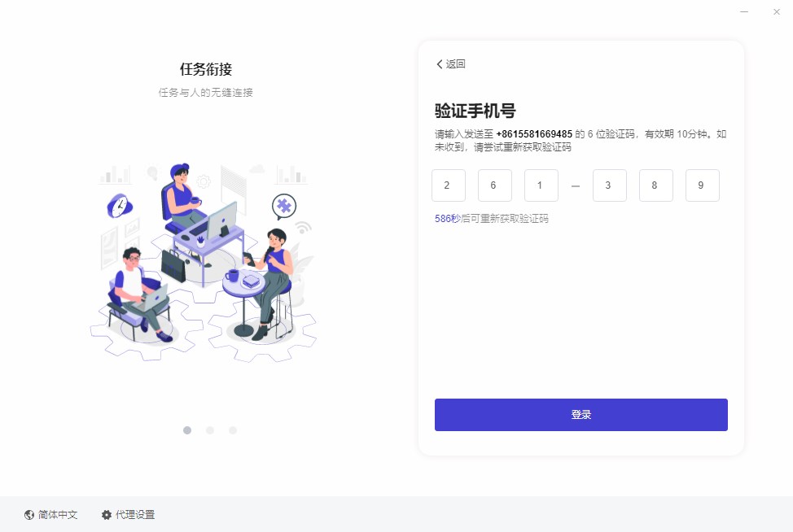Screen dimensions: 793x532
Task: Switch to the third carousel dot
Action: click(x=233, y=430)
